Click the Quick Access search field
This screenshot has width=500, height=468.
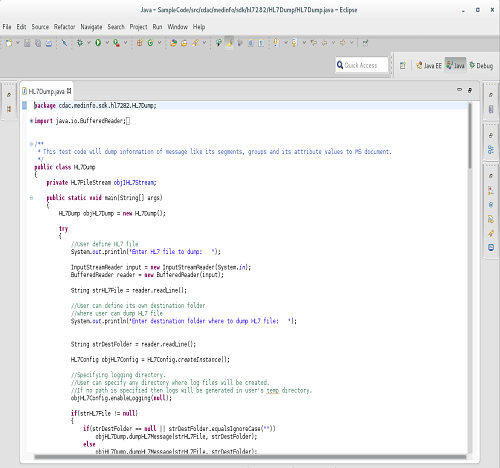tap(362, 65)
